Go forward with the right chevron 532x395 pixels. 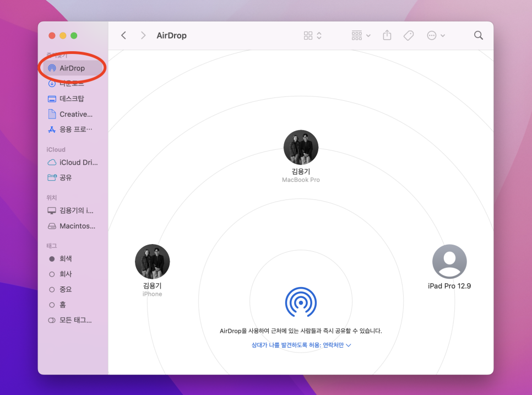point(143,35)
